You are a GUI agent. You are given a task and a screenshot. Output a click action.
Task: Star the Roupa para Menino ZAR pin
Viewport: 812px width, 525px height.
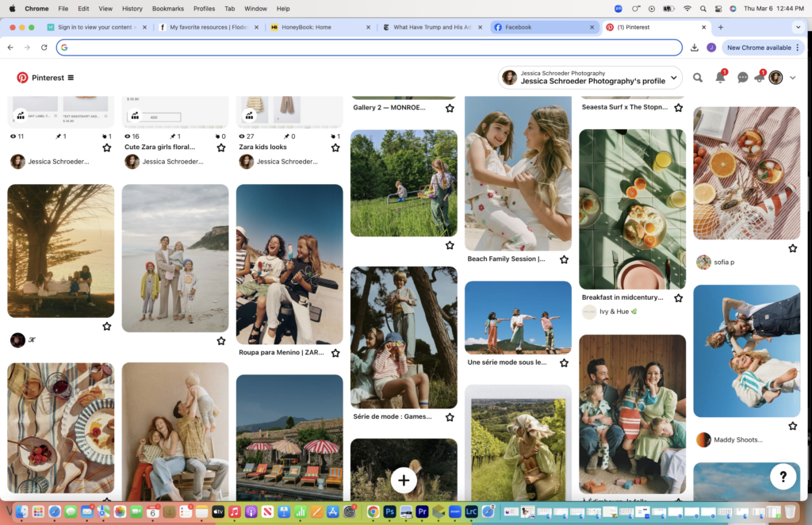pos(335,353)
